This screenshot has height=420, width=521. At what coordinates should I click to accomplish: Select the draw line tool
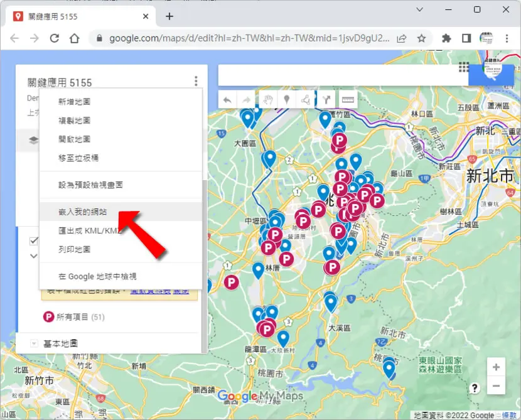305,99
